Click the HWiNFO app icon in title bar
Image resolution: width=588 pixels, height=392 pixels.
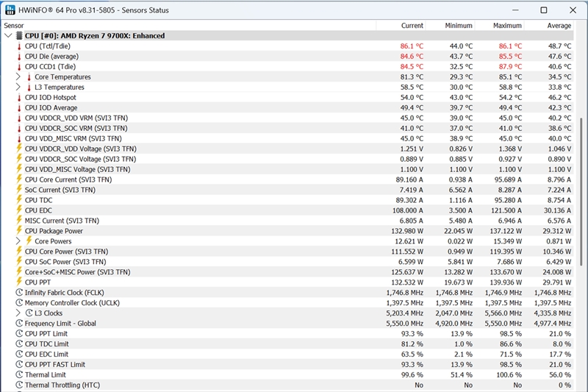tap(10, 10)
